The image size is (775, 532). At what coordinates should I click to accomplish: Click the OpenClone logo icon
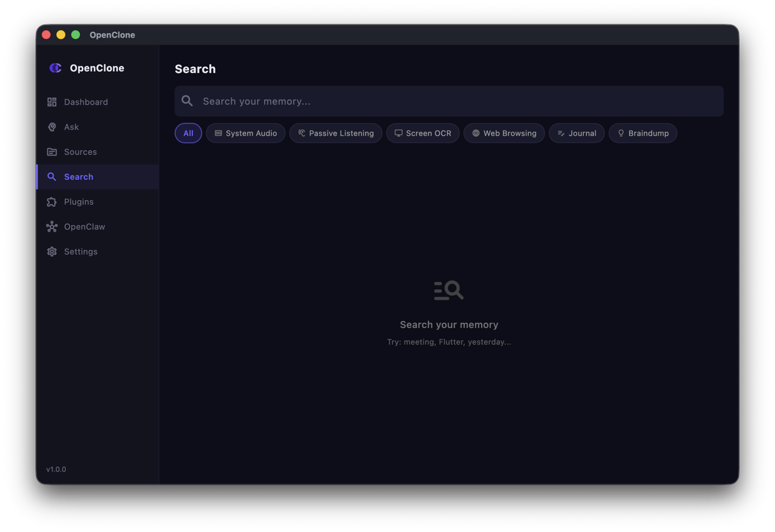pos(55,67)
